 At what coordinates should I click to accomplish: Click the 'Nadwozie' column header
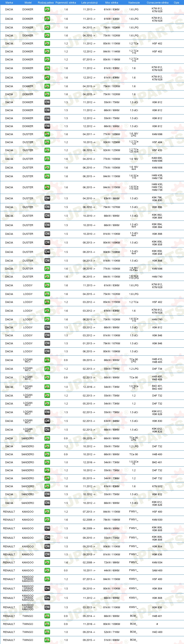(134, 3)
